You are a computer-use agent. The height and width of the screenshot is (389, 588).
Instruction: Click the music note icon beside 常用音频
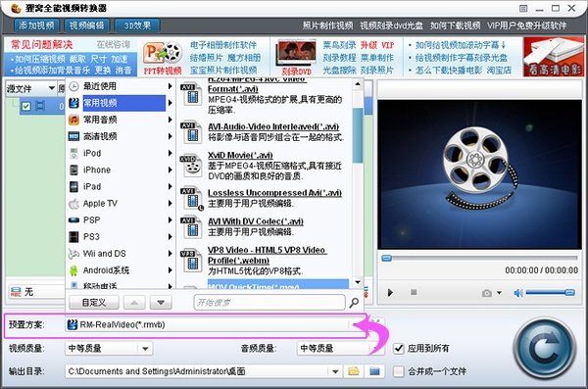click(x=73, y=120)
